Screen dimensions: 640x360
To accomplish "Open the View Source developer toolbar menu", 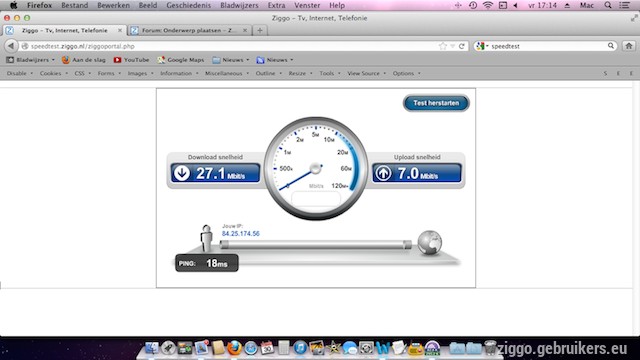I will (x=367, y=73).
